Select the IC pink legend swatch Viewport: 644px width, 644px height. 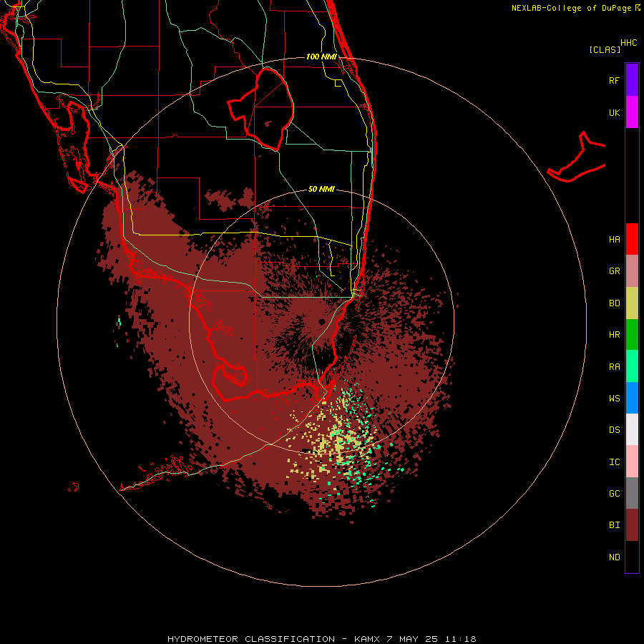pos(632,462)
